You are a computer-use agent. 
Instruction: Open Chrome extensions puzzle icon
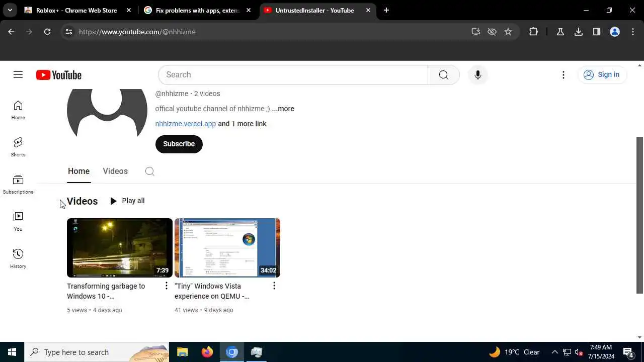coord(534,32)
